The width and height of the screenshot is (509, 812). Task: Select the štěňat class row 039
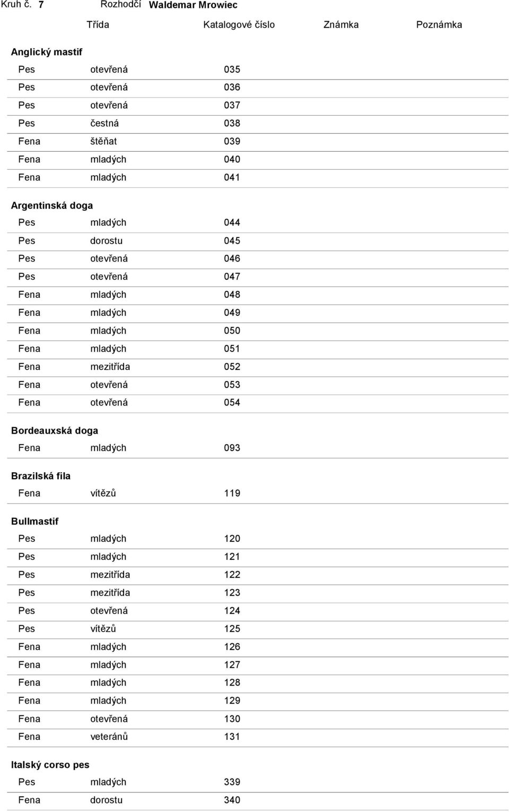[258, 141]
